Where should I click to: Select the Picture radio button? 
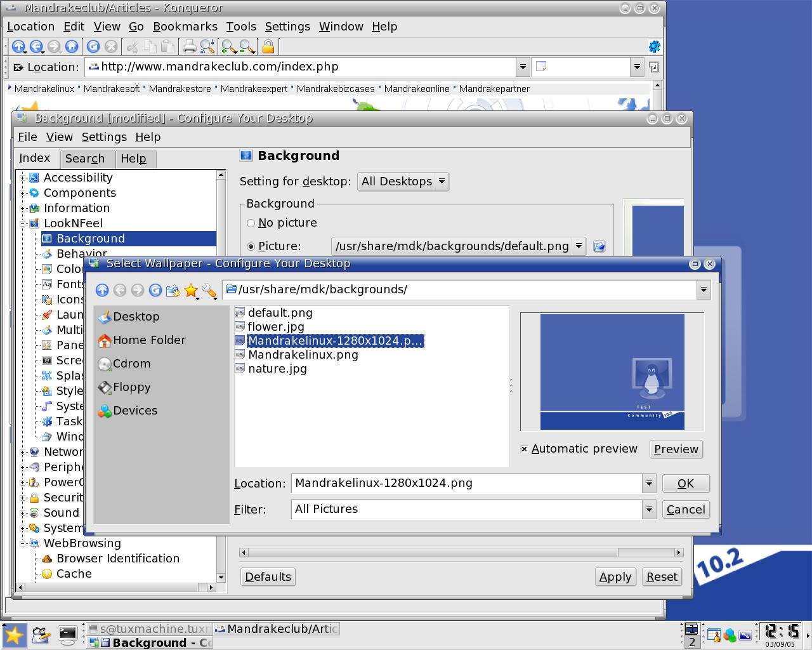point(251,246)
